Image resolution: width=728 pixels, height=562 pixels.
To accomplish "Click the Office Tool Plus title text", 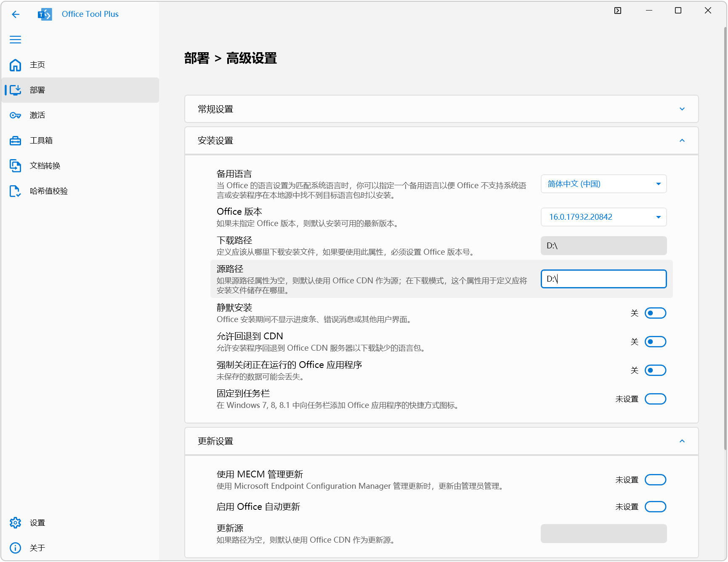I will click(x=90, y=14).
